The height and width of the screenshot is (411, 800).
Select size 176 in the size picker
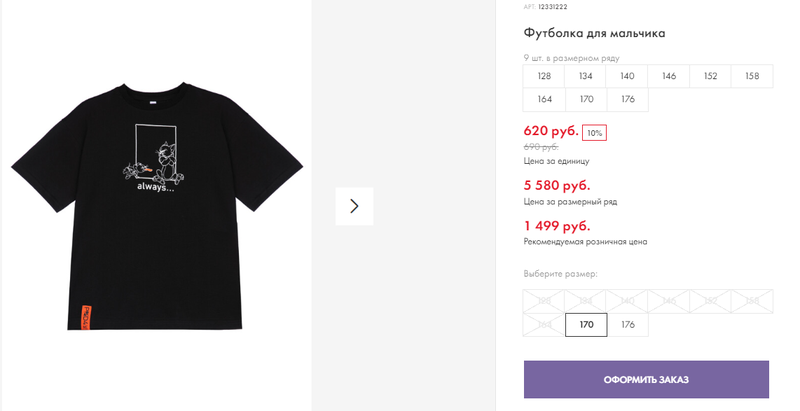coord(628,324)
